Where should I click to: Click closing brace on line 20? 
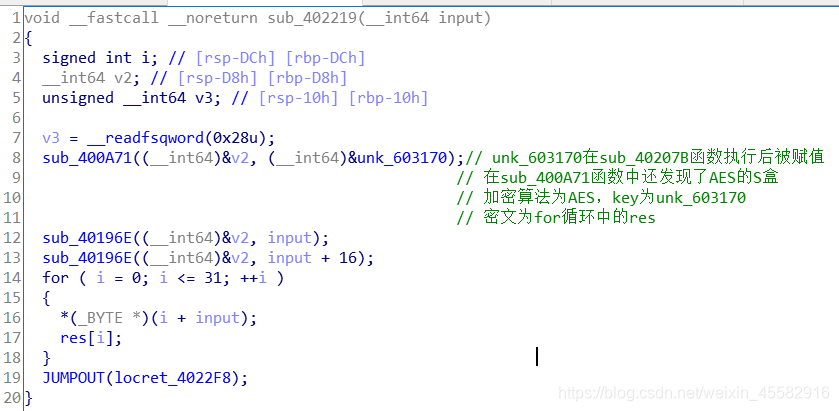pyautogui.click(x=28, y=398)
